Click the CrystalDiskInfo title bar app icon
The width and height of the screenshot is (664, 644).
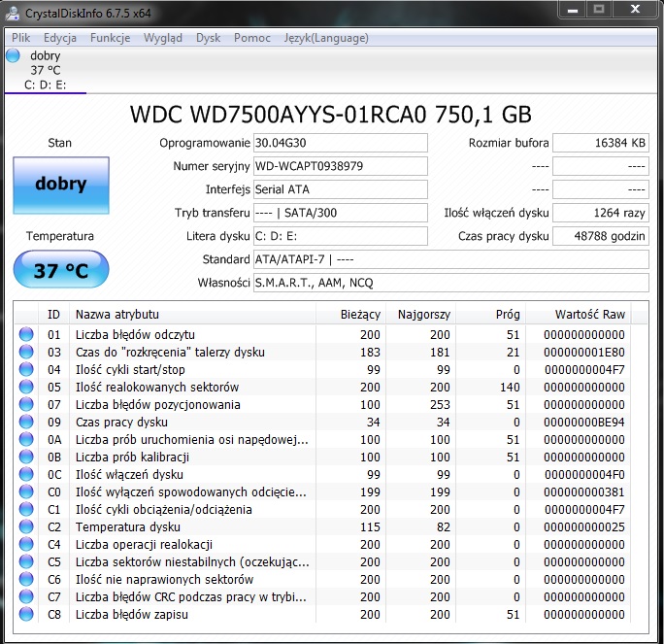point(14,14)
